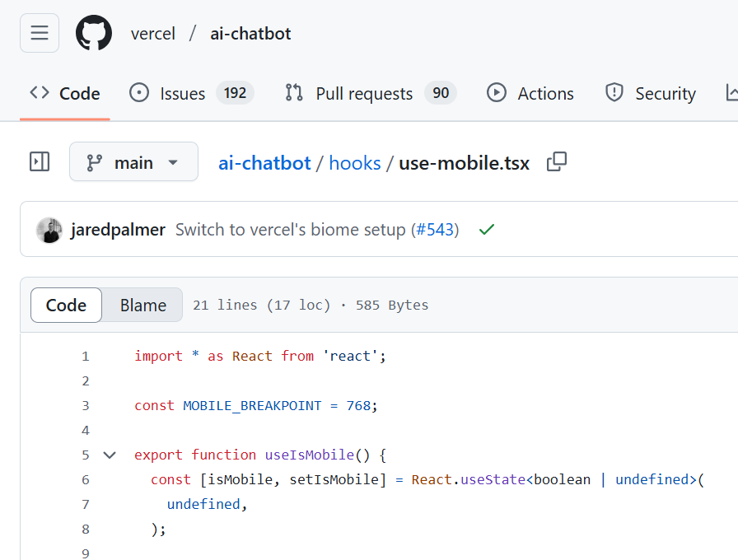Viewport: 738px width, 560px height.
Task: Open the vercel organization page
Action: [x=153, y=34]
